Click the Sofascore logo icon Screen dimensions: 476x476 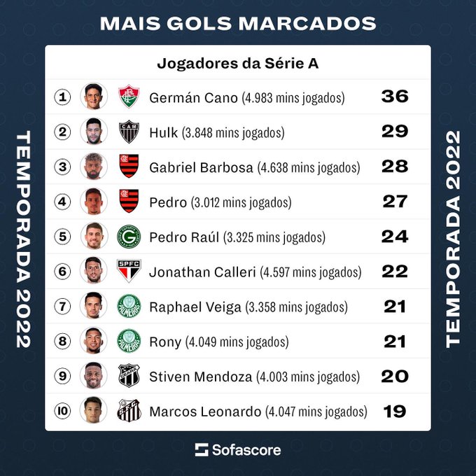point(202,449)
